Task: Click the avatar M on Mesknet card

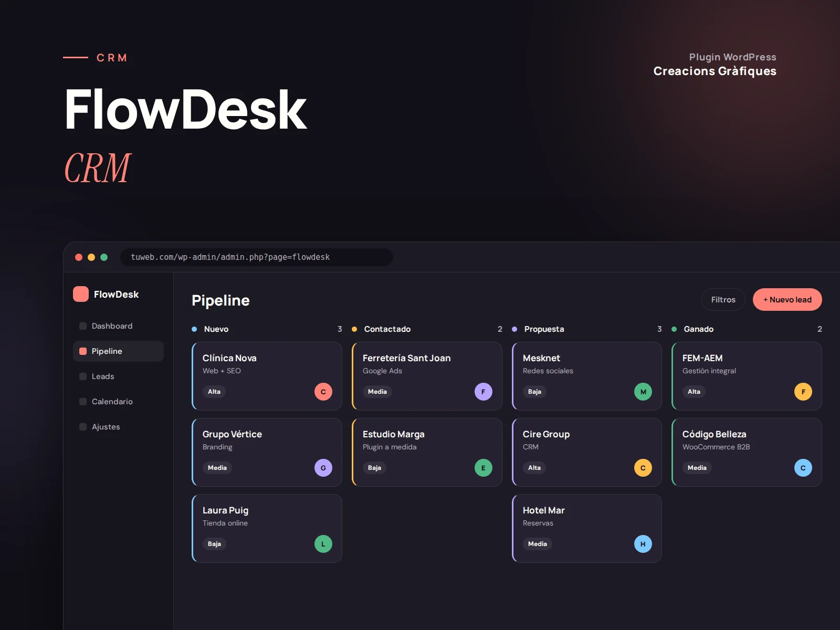Action: [643, 392]
